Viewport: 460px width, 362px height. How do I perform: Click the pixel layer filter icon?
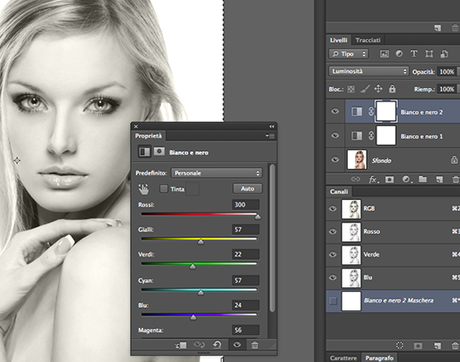click(384, 54)
